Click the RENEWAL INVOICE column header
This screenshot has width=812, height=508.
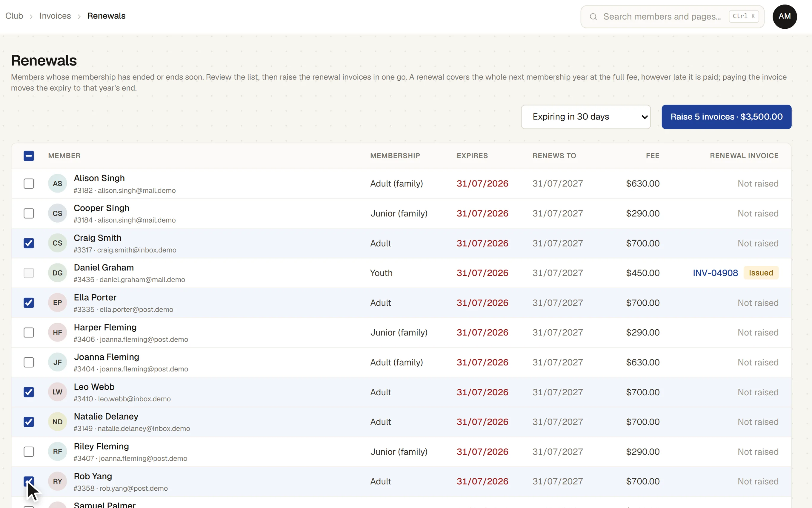point(744,156)
